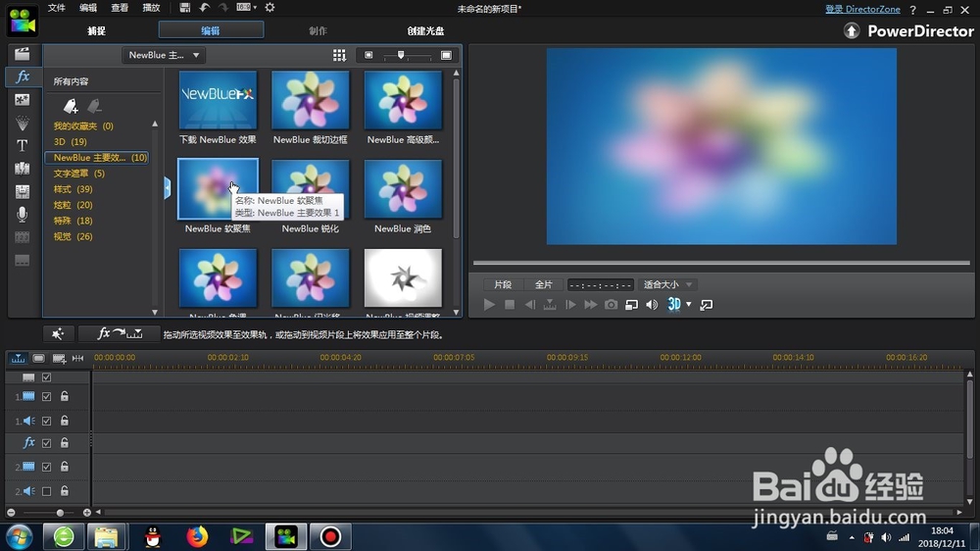Click the undo arrow icon
Viewport: 980px width, 551px height.
click(x=205, y=8)
